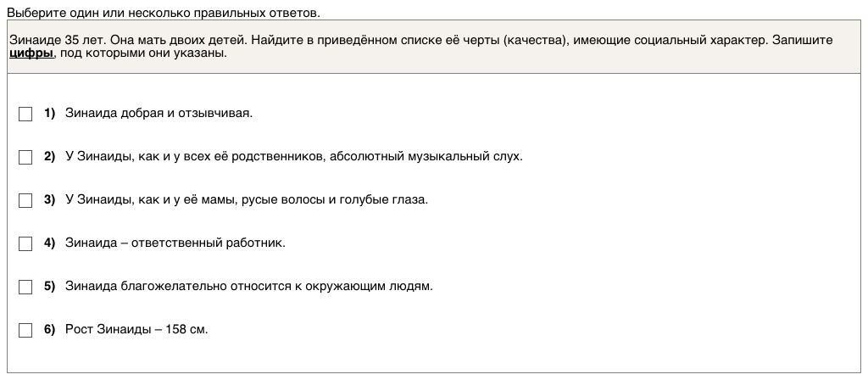Click the bold number "6)" label
Image resolution: width=868 pixels, height=380 pixels.
click(49, 330)
